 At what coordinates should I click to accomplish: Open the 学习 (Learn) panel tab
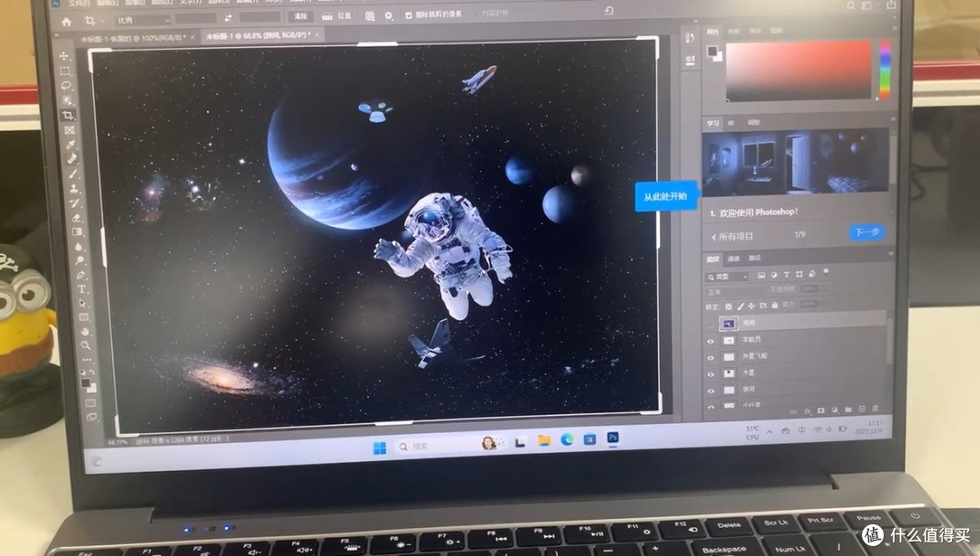click(713, 123)
